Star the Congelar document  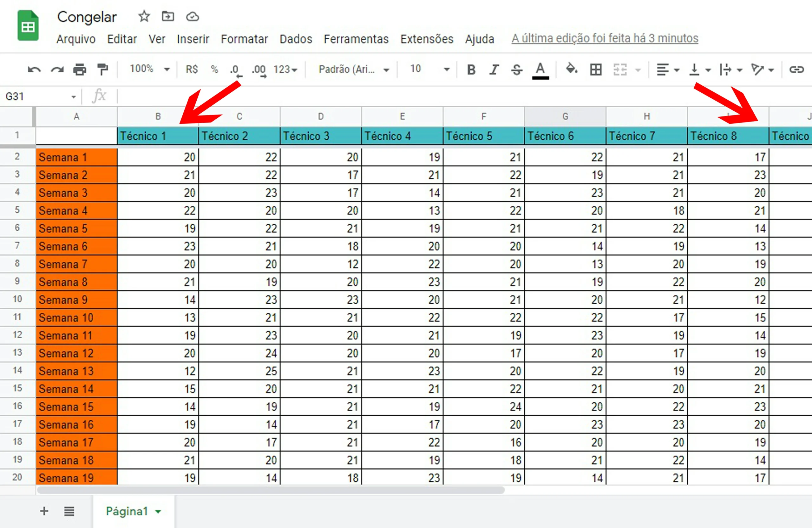point(144,16)
